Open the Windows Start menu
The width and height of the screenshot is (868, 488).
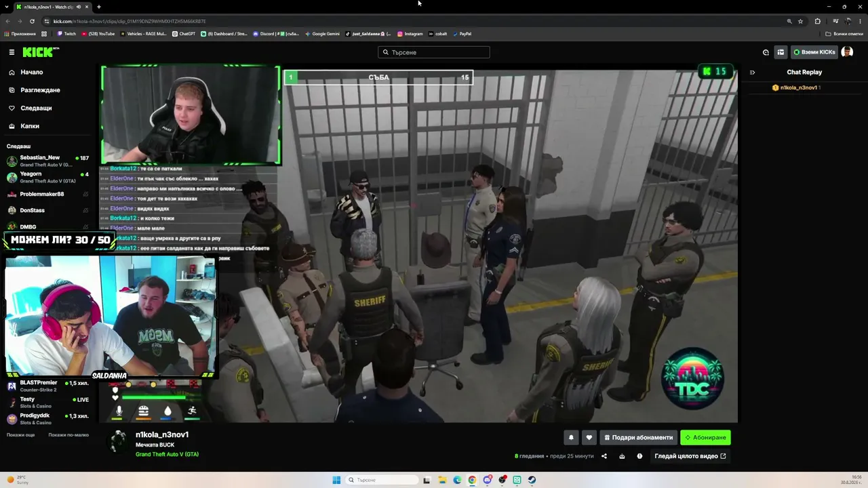point(336,481)
